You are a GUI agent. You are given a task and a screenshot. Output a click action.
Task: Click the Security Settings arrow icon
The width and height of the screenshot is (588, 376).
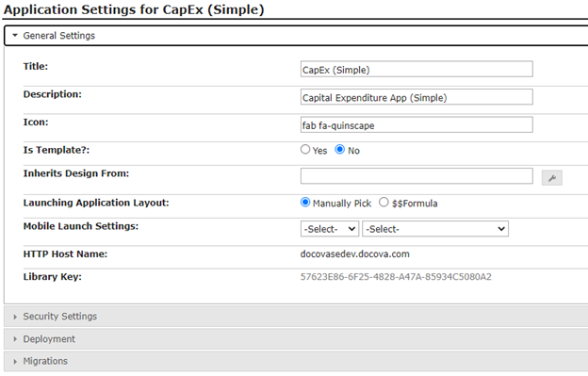[x=15, y=317]
